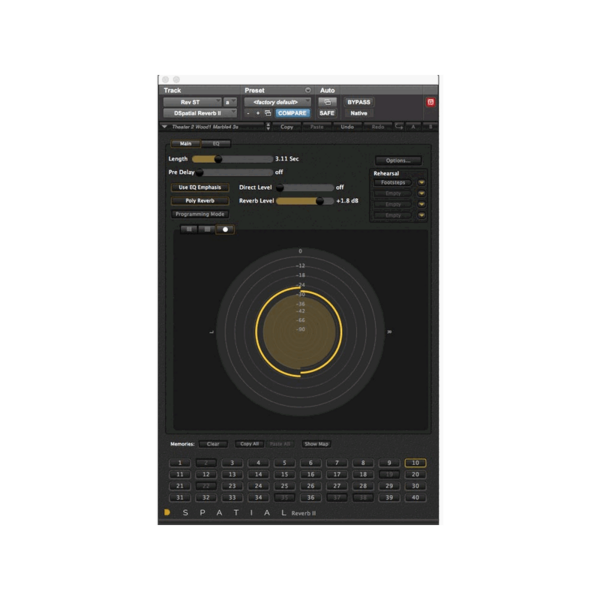Recall memory slot 16
This screenshot has height=600, width=600.
click(311, 474)
